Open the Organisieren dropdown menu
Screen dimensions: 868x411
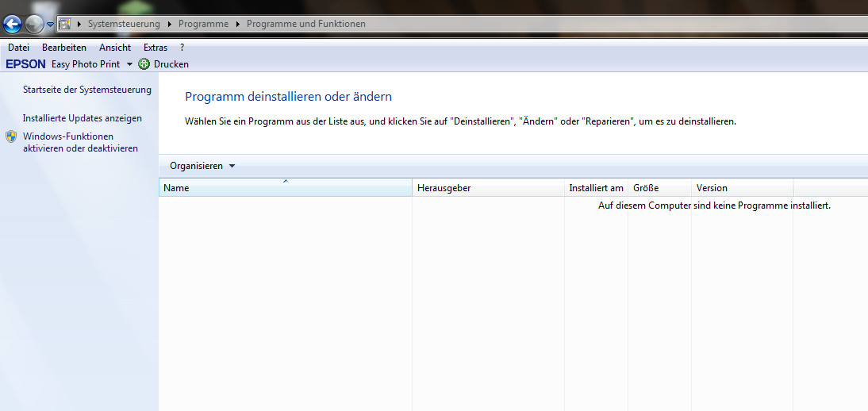pos(202,166)
